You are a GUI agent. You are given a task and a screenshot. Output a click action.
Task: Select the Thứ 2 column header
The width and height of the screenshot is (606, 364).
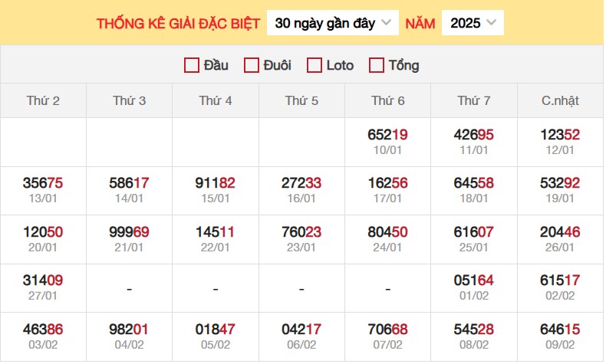[x=43, y=100]
